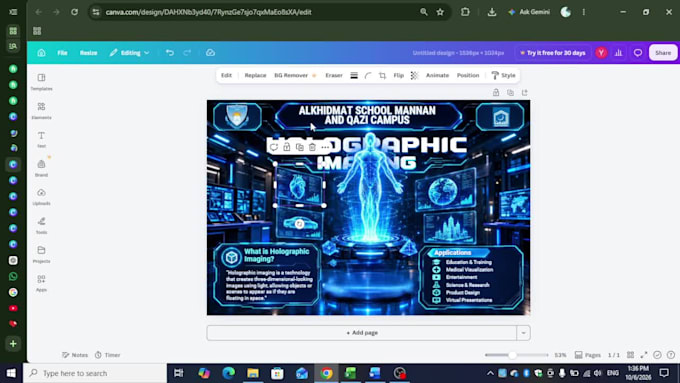Open Flip options
The image size is (680, 383).
click(x=399, y=75)
